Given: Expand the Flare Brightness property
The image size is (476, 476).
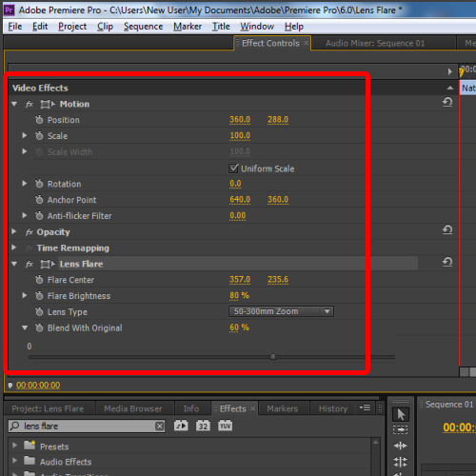Looking at the screenshot, I should pyautogui.click(x=25, y=295).
